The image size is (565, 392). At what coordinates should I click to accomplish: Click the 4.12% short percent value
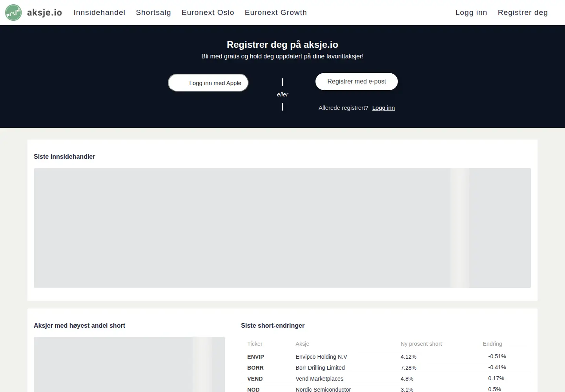(x=408, y=357)
